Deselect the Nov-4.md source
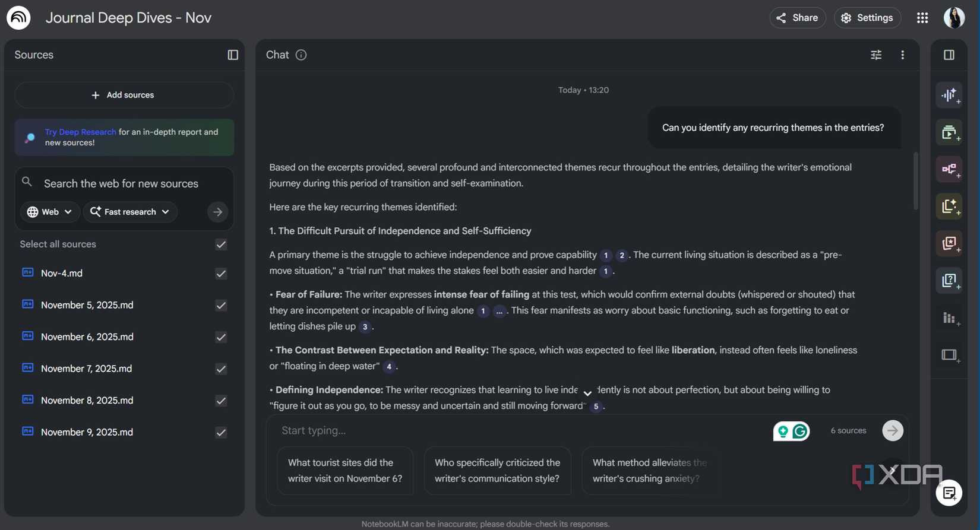 tap(220, 274)
